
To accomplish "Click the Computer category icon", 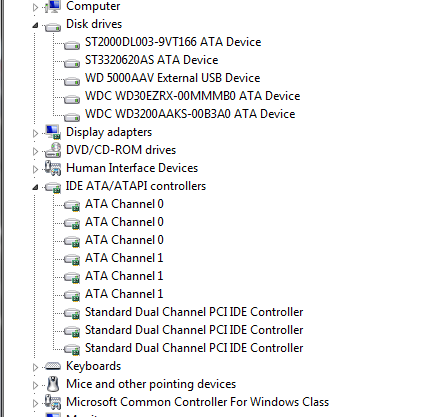I will (x=53, y=7).
